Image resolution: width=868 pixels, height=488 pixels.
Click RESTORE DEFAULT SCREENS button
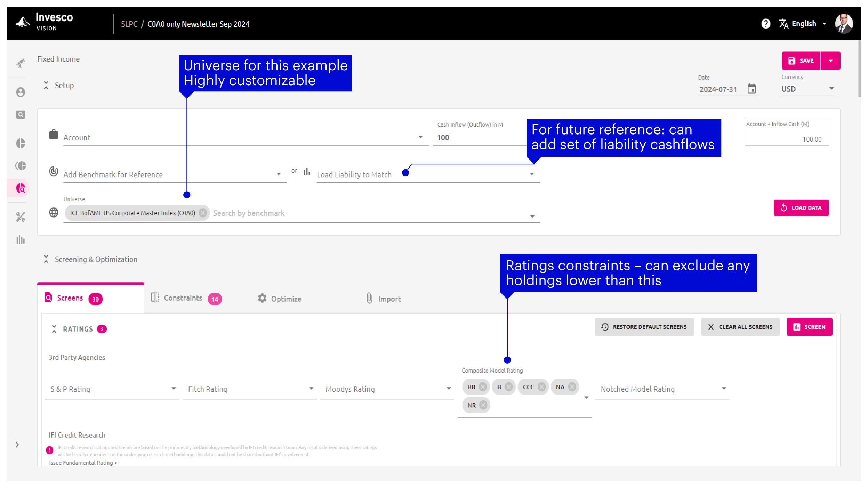click(644, 327)
